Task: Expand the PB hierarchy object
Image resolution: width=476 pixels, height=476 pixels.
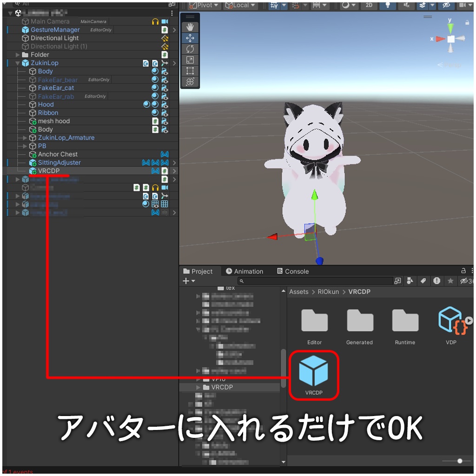Action: (x=25, y=146)
